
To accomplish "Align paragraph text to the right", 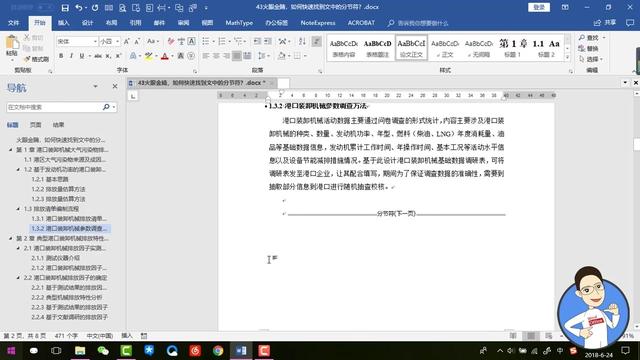I will pos(226,56).
